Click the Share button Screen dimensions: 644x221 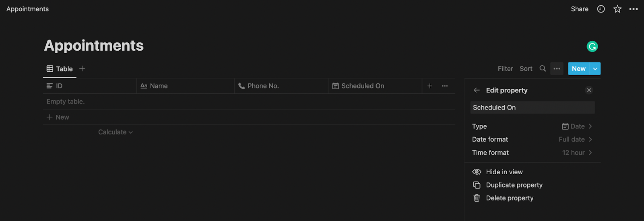pyautogui.click(x=580, y=9)
